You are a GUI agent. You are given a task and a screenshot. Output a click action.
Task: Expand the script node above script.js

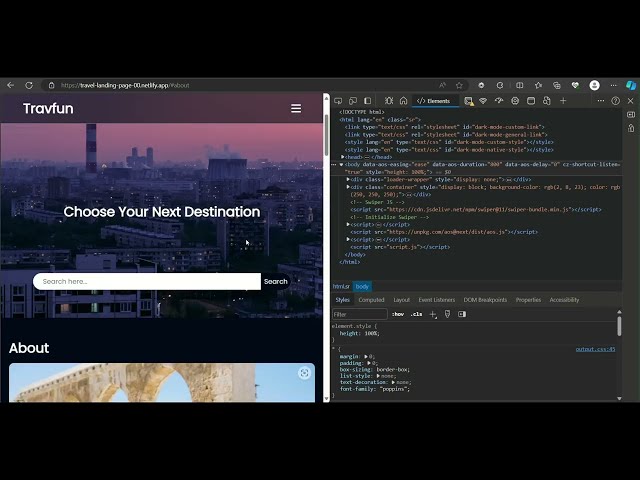pyautogui.click(x=348, y=240)
